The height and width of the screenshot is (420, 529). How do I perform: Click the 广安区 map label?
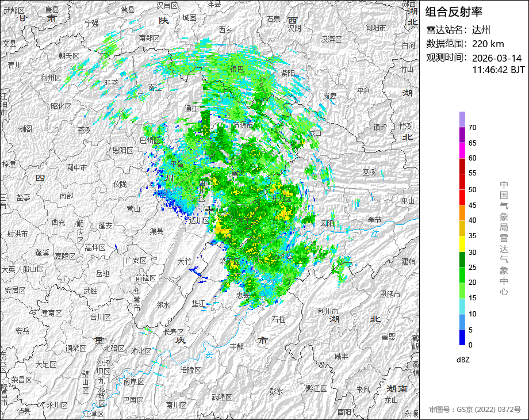136,261
